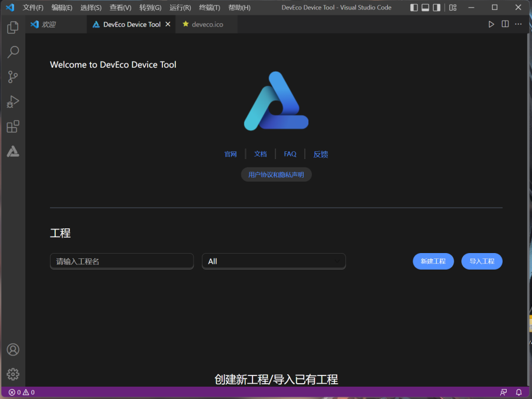
Task: Click the 工程 section heading
Action: tap(61, 233)
